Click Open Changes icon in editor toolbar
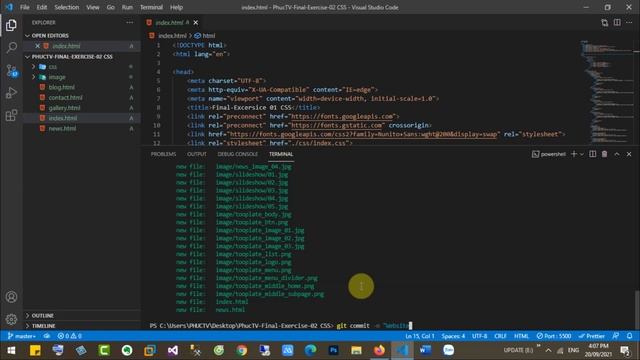Image resolution: width=640 pixels, height=360 pixels. tap(604, 22)
